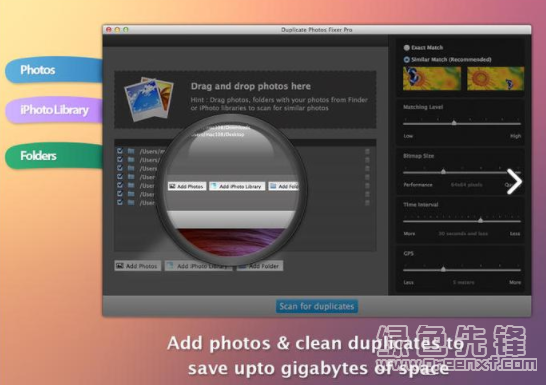Go to next screenshot with right chevron

514,181
